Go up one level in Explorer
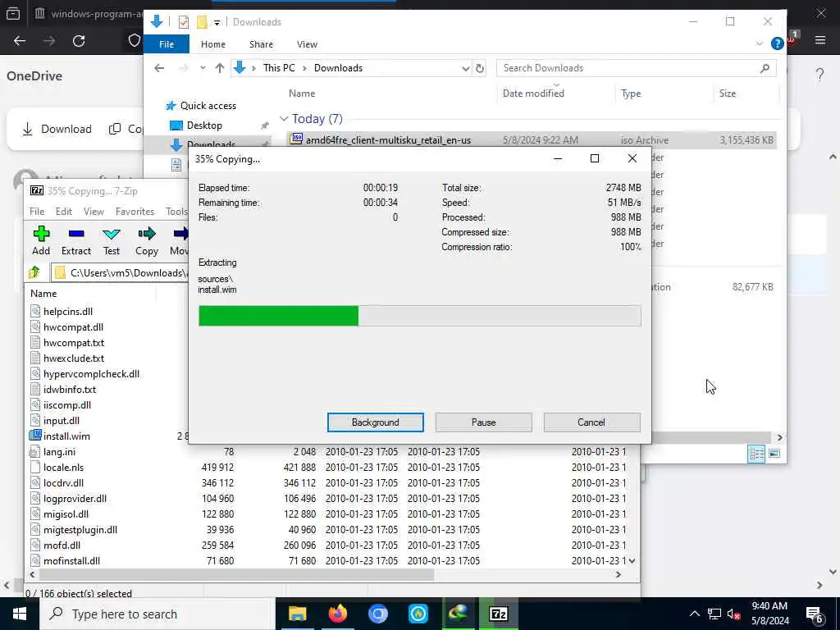The height and width of the screenshot is (630, 840). coord(220,68)
